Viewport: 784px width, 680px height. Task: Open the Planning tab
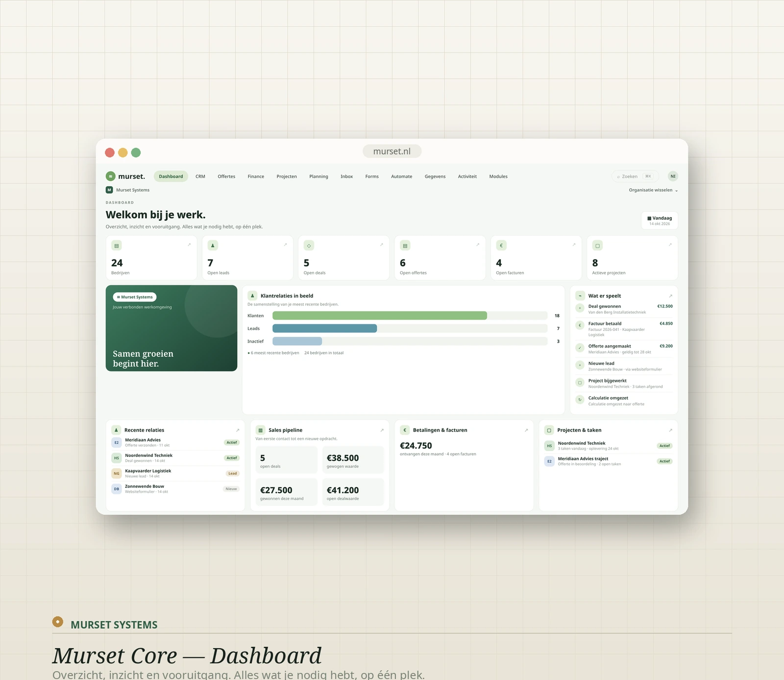(x=318, y=176)
